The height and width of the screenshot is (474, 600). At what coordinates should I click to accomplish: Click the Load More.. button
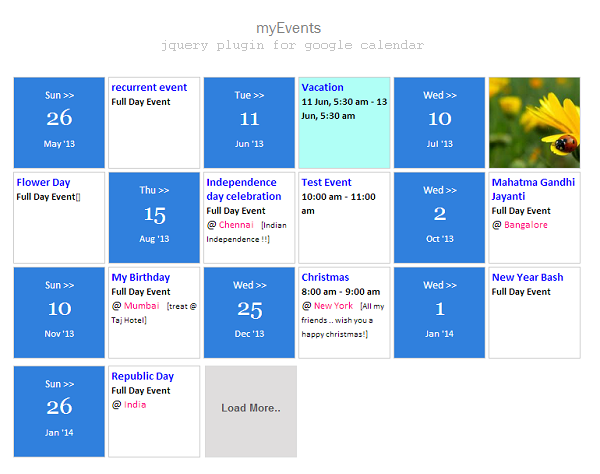tap(251, 411)
